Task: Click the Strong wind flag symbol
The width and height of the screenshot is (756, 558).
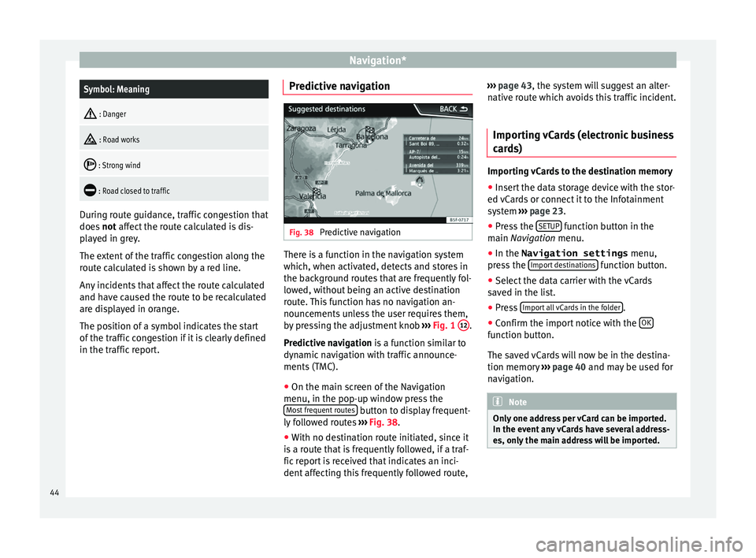Action: tap(92, 166)
